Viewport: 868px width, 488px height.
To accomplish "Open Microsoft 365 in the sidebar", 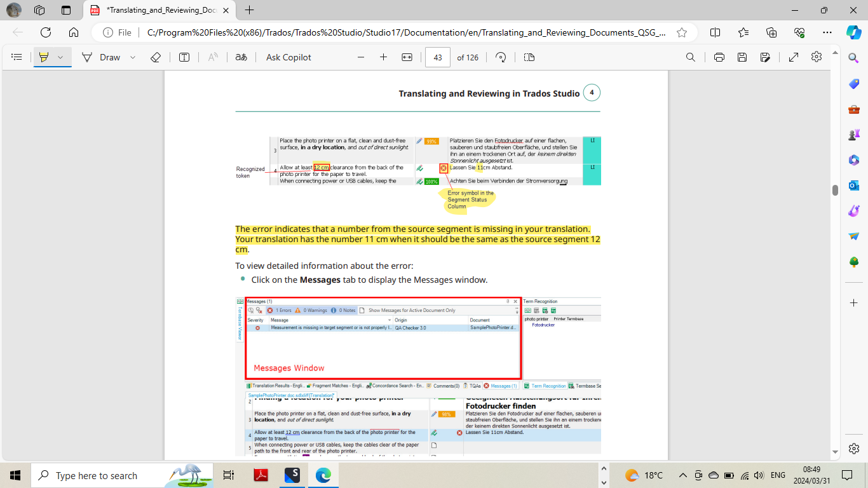I will (853, 160).
